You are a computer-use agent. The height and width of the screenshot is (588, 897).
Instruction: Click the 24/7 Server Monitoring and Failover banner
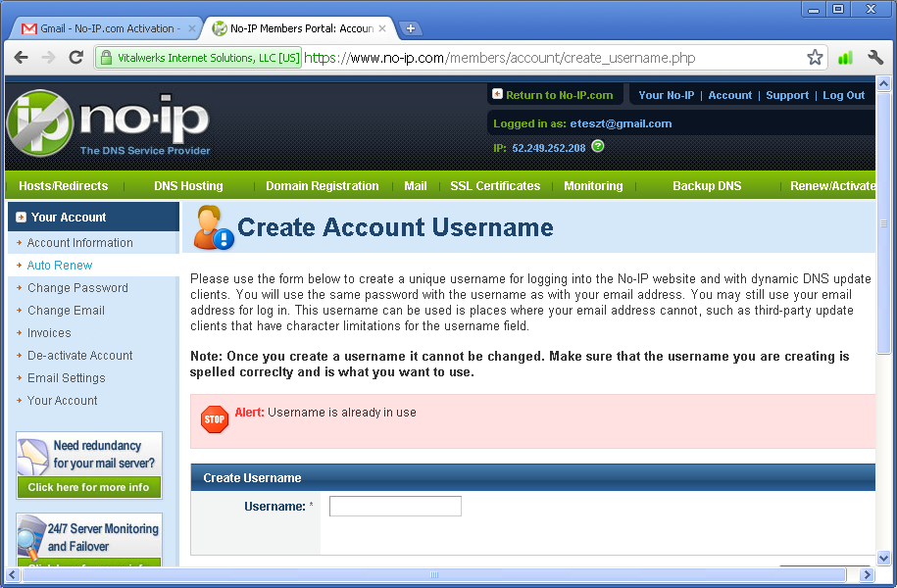tap(88, 539)
